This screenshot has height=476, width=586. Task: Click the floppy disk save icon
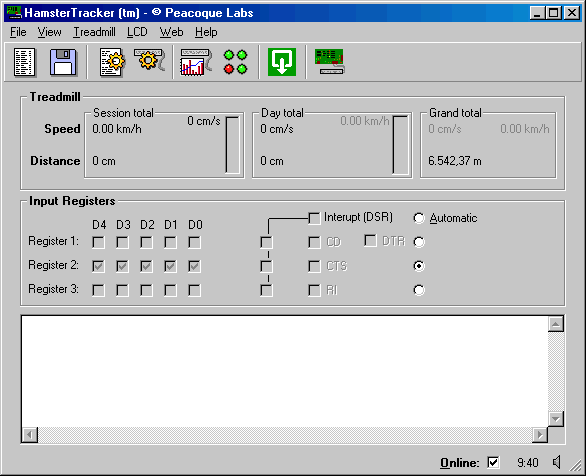(63, 62)
